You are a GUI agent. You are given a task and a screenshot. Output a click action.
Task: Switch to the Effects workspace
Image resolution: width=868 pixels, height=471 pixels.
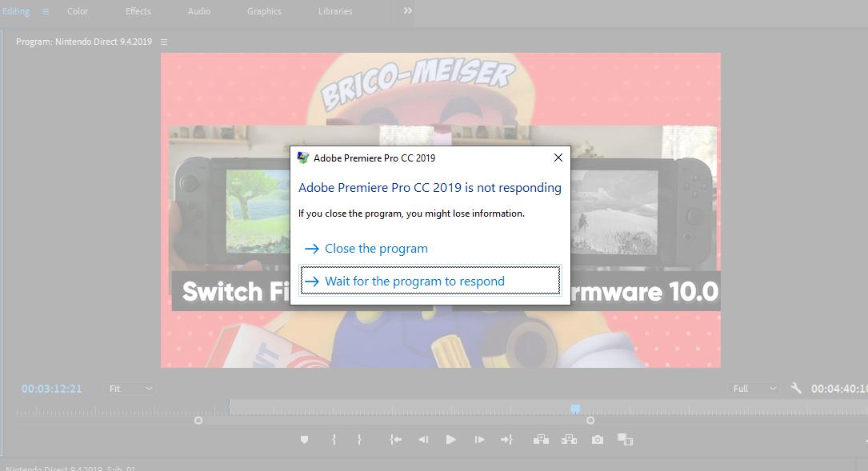(138, 11)
